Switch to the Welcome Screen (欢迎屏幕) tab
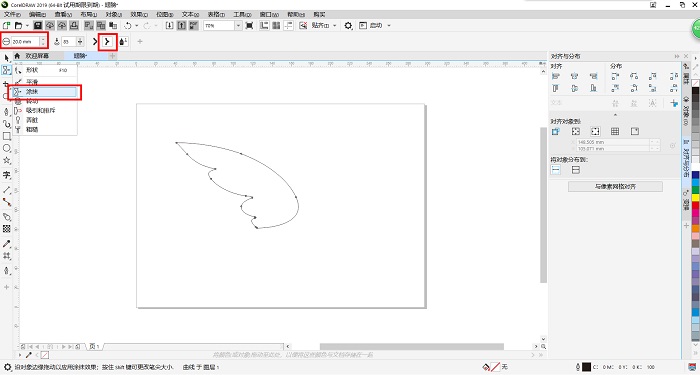 [37, 56]
